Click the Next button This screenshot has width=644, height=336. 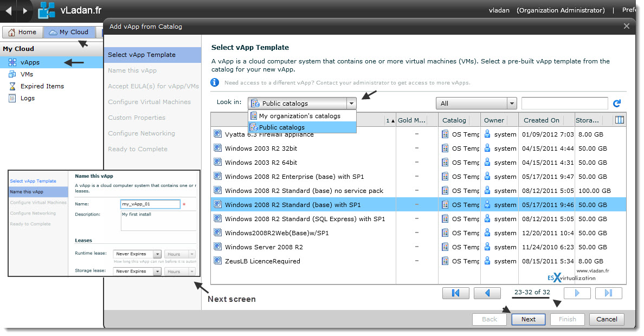coord(528,319)
